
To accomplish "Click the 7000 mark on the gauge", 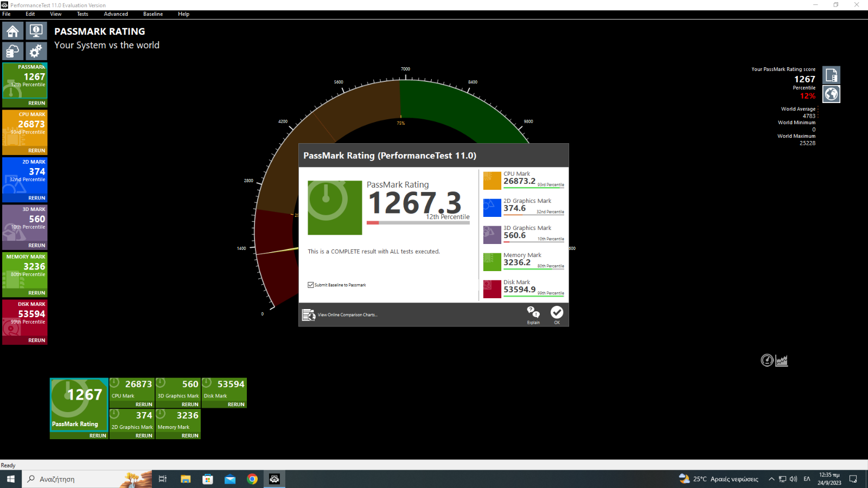I will (405, 69).
